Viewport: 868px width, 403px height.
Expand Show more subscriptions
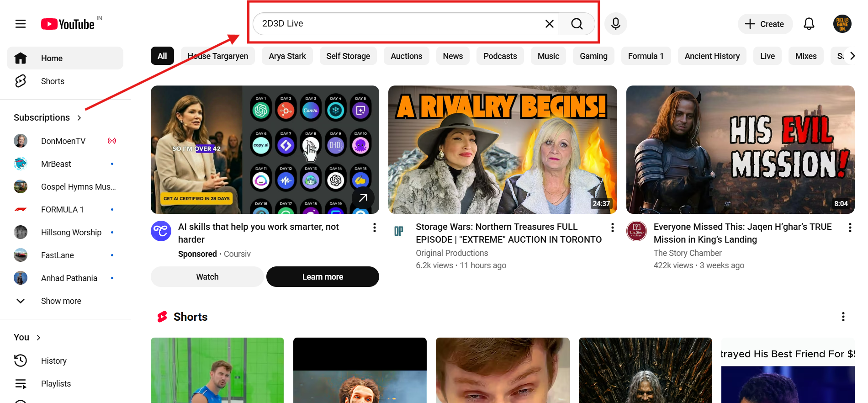pyautogui.click(x=65, y=301)
